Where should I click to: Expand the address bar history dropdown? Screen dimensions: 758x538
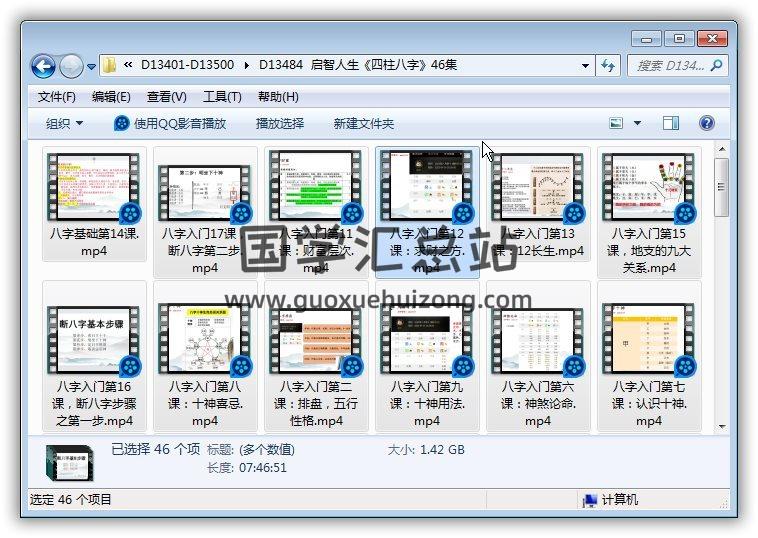coord(585,65)
